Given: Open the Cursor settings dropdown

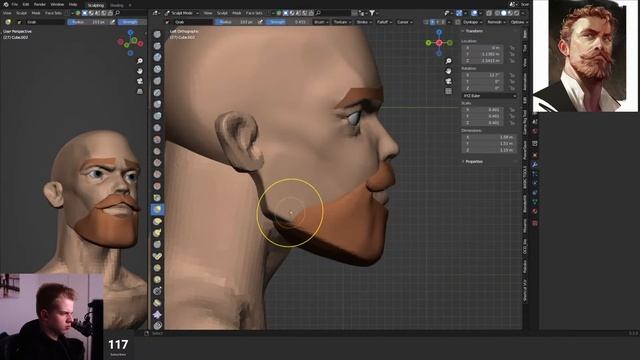Looking at the screenshot, I should click(404, 22).
